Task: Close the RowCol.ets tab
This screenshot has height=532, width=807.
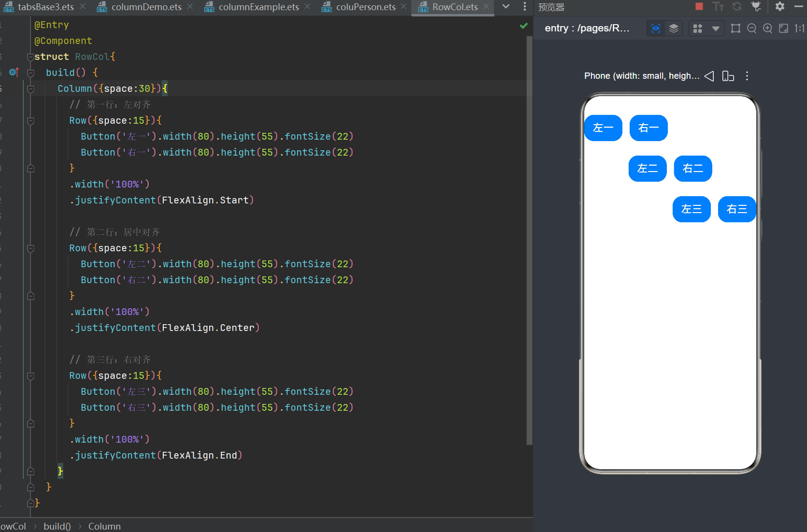Action: pyautogui.click(x=486, y=7)
